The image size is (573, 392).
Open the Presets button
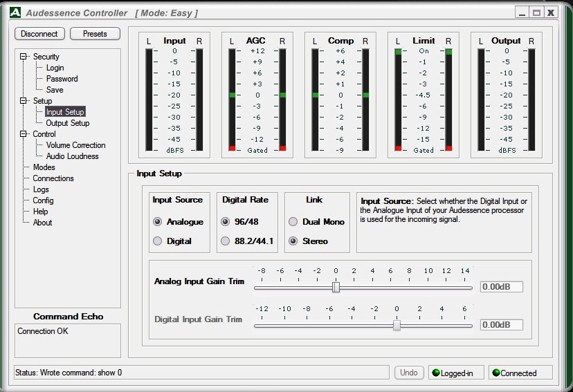coord(95,34)
